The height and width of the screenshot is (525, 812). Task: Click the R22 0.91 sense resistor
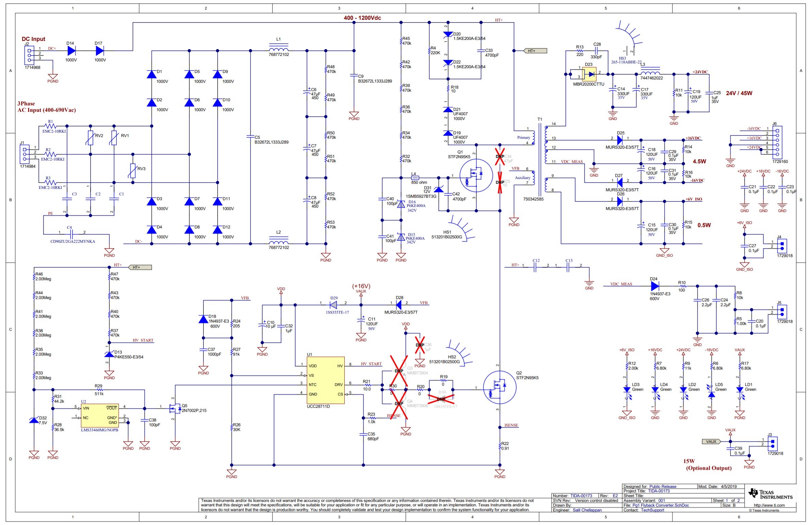[500, 446]
